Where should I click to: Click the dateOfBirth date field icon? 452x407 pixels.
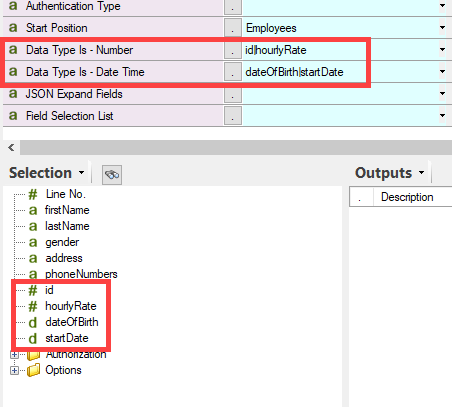coord(33,322)
